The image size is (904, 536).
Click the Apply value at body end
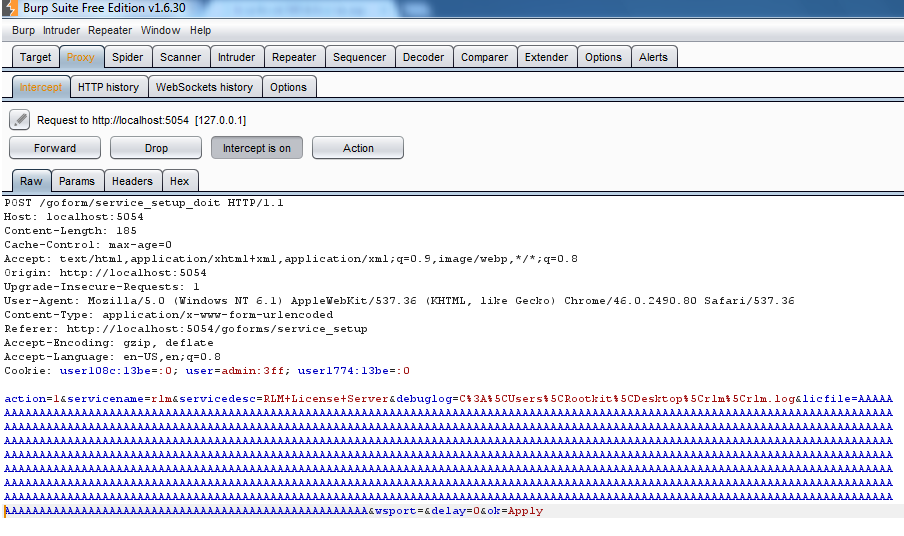click(525, 511)
